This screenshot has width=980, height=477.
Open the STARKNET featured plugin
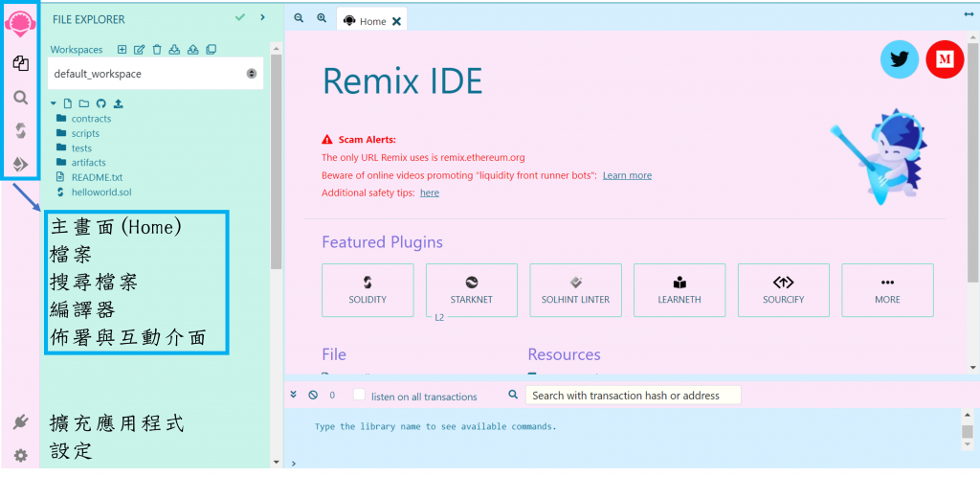(x=472, y=290)
